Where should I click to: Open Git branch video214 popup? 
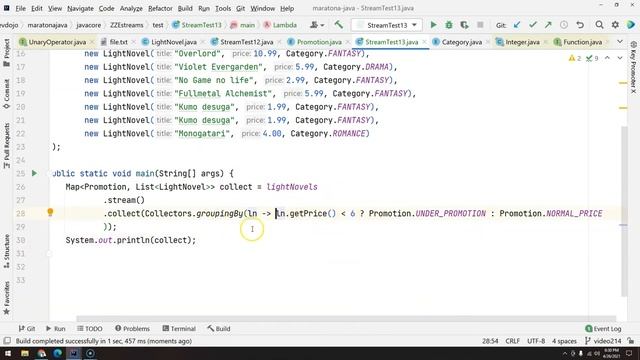coord(603,341)
